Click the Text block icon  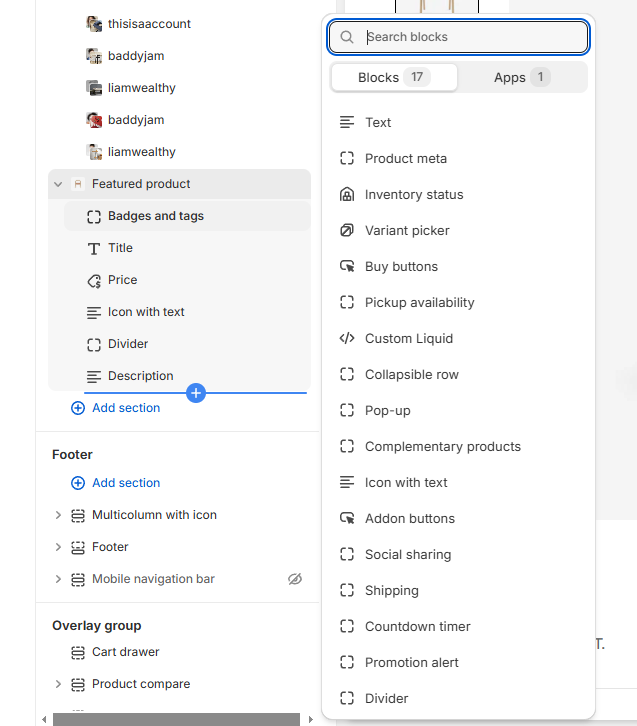click(347, 122)
